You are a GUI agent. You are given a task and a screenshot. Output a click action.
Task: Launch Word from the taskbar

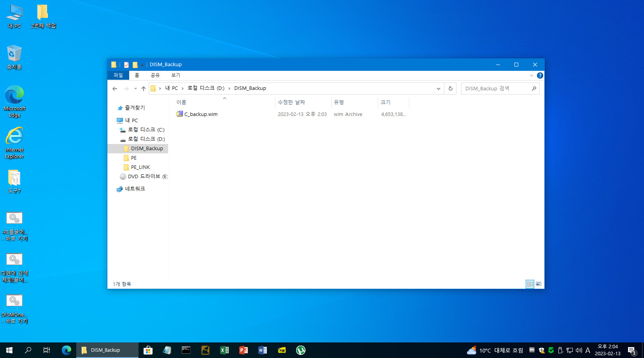pos(263,350)
